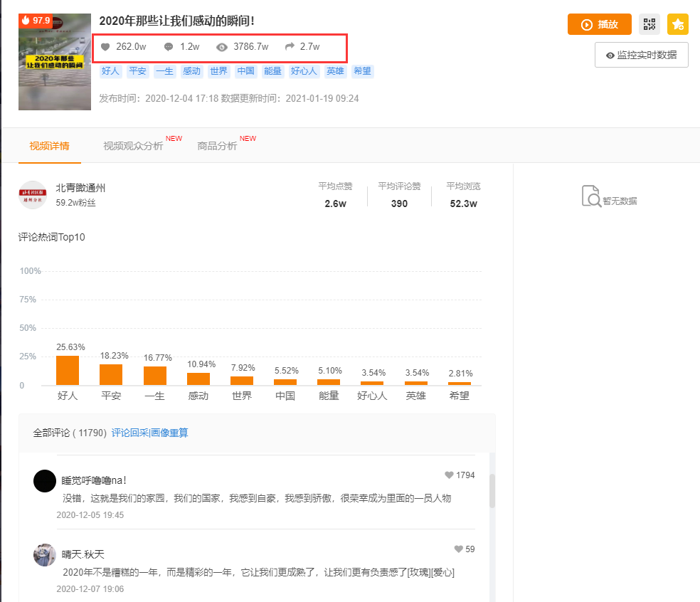
Task: Switch to the 视频详情 tab
Action: click(x=50, y=146)
